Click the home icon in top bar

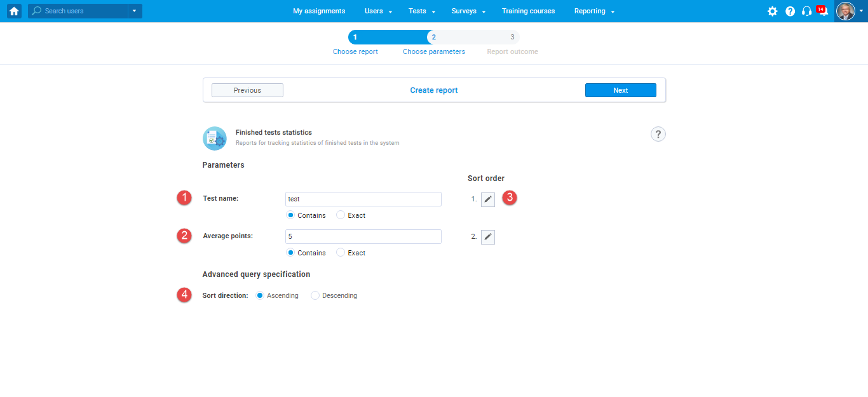[x=14, y=11]
